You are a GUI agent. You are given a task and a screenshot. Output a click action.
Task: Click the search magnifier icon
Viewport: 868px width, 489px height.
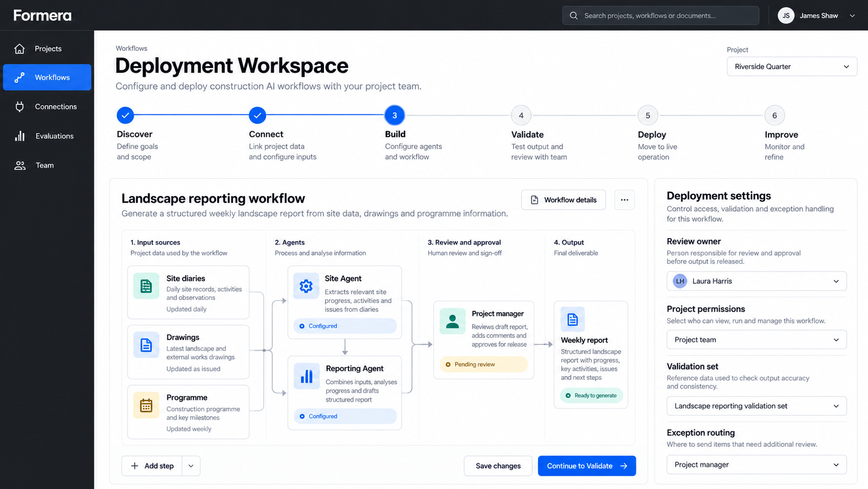point(574,16)
